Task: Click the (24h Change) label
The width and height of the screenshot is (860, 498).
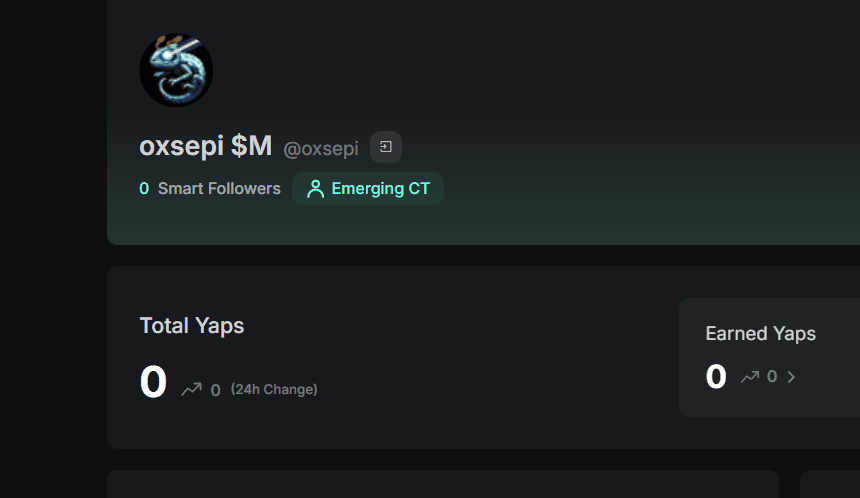Action: [274, 389]
